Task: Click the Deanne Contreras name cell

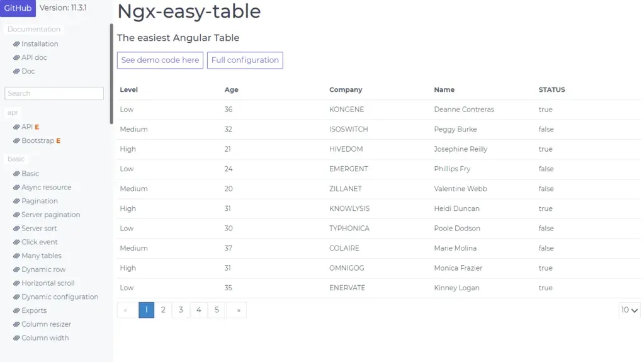Action: [464, 110]
